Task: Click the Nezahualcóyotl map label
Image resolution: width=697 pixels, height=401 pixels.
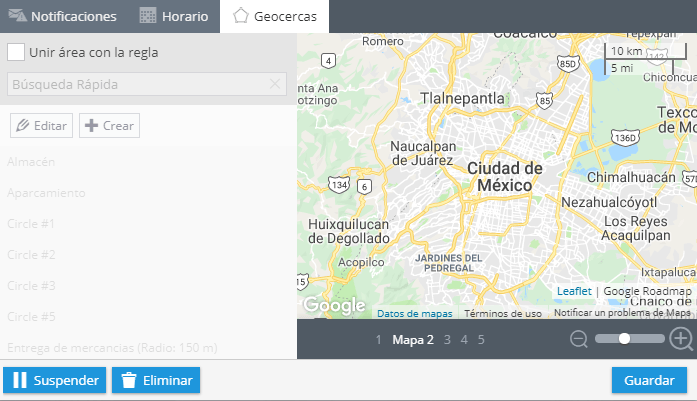Action: pos(609,202)
